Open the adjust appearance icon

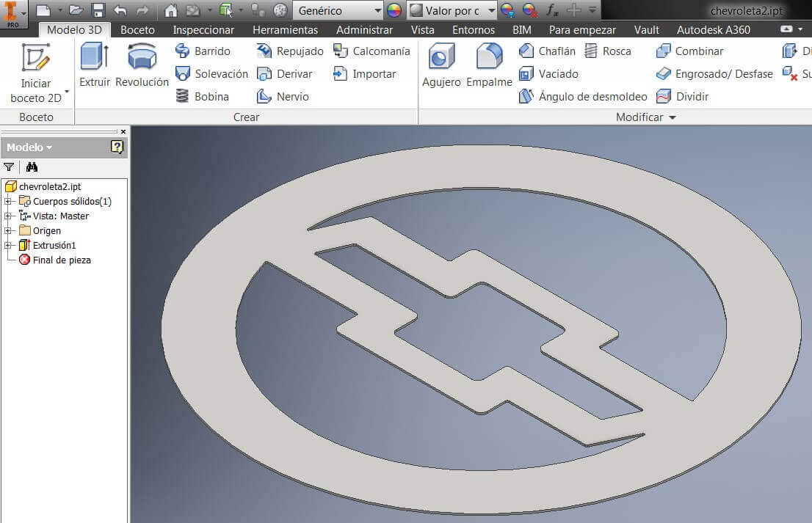(507, 10)
